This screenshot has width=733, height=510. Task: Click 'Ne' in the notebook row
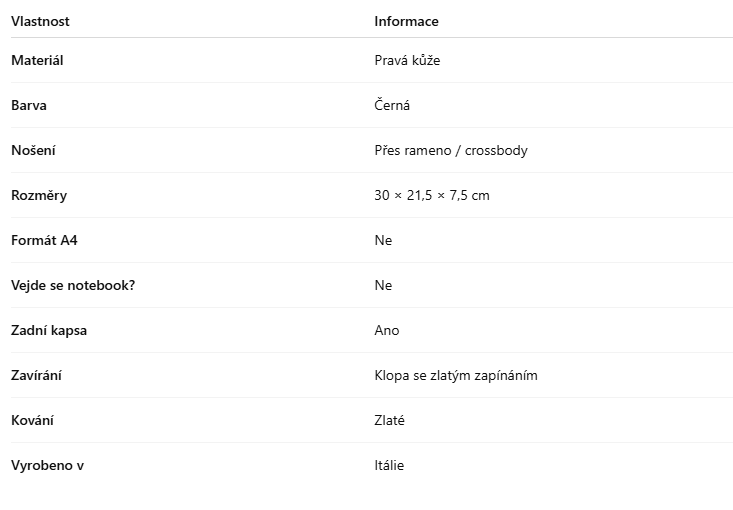click(383, 285)
